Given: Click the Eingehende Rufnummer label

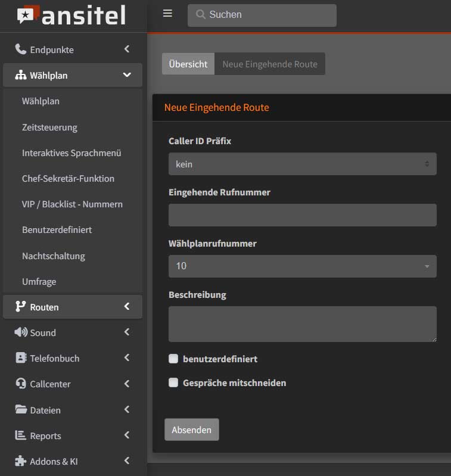Looking at the screenshot, I should 219,192.
